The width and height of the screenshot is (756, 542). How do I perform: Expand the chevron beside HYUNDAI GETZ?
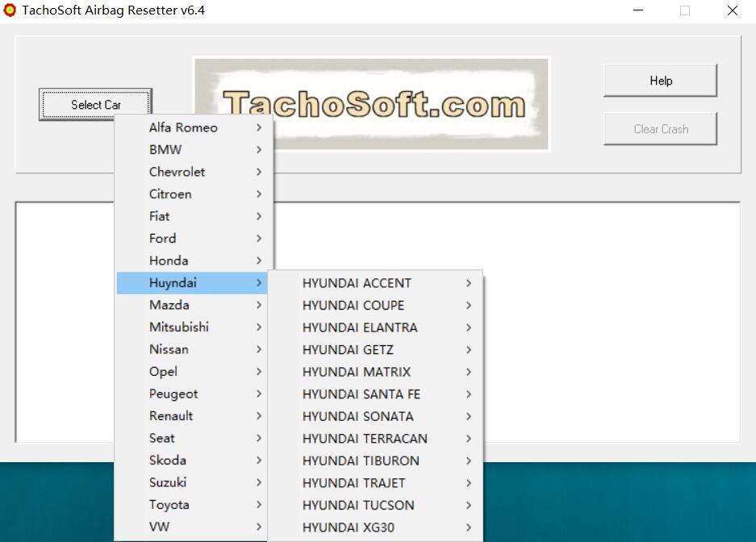(x=469, y=350)
